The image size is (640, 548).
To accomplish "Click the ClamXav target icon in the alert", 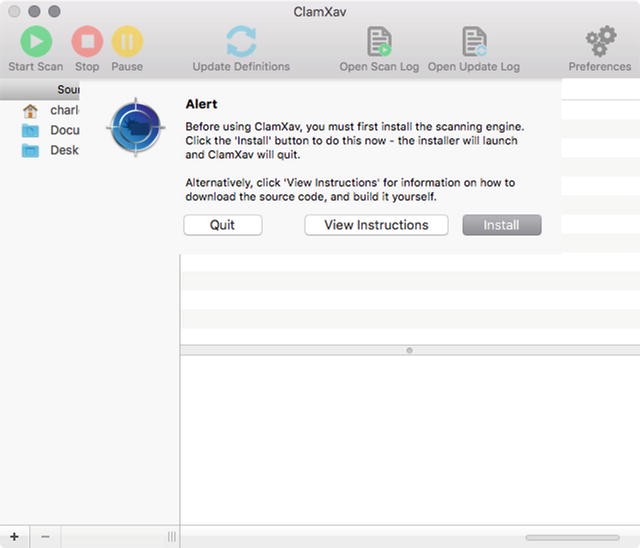I will (136, 127).
